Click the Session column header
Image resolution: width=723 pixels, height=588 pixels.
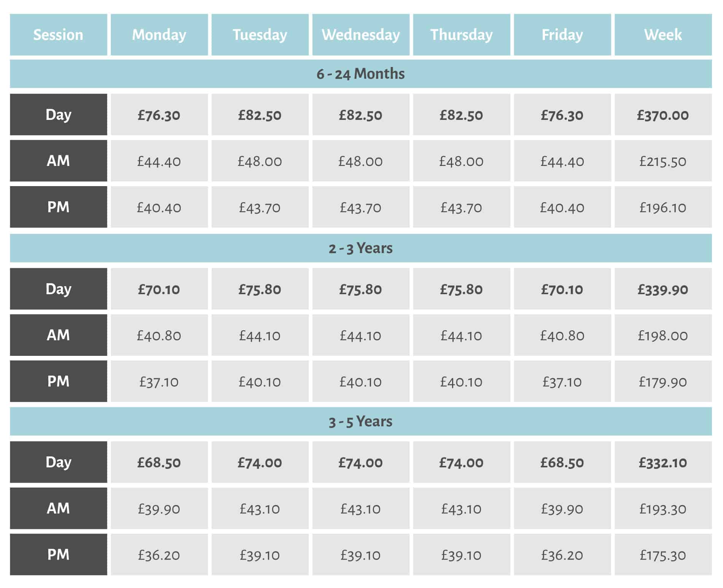[58, 35]
